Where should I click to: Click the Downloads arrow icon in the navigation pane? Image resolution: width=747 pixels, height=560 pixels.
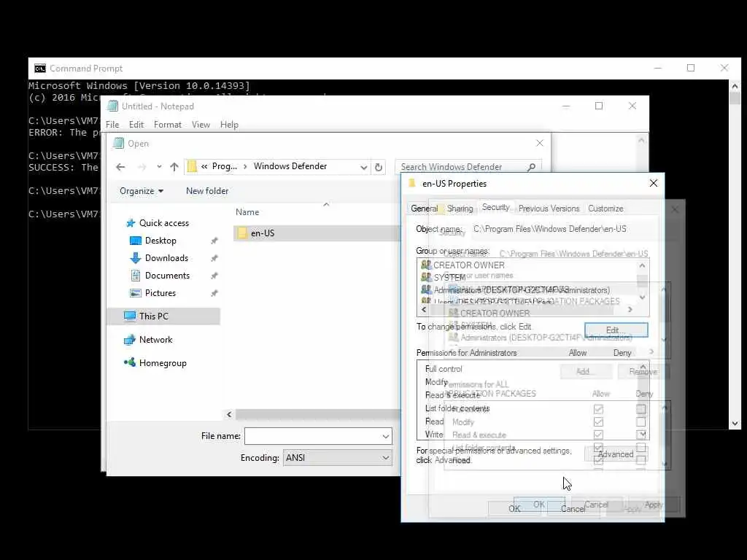click(x=136, y=258)
